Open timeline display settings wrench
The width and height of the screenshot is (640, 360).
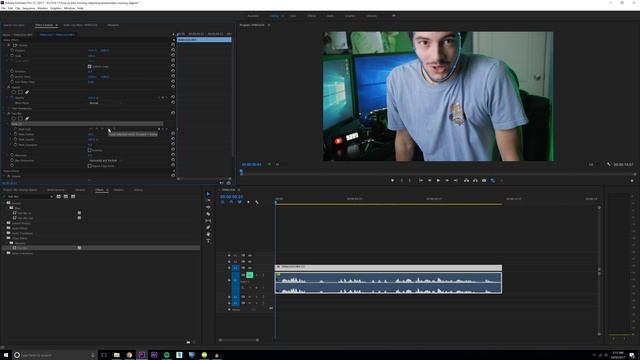257,202
